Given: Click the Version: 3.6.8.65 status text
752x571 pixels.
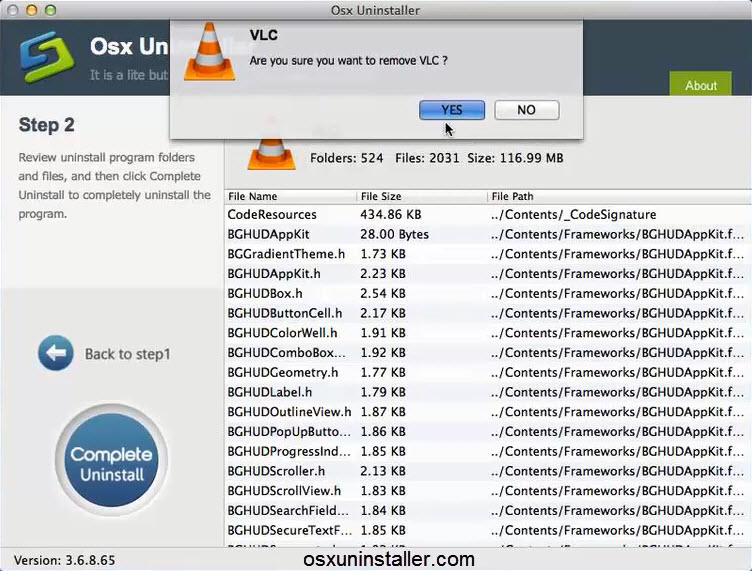Looking at the screenshot, I should (x=64, y=560).
